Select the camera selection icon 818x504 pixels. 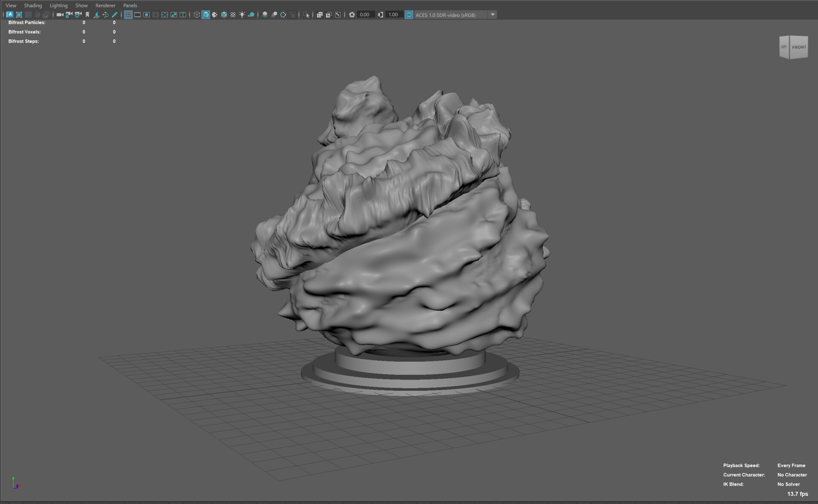click(60, 14)
